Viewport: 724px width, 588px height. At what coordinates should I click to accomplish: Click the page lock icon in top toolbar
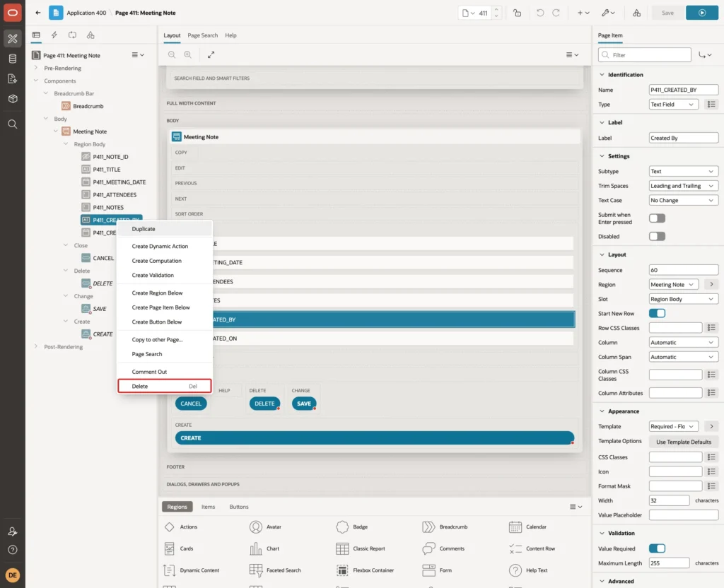(517, 13)
